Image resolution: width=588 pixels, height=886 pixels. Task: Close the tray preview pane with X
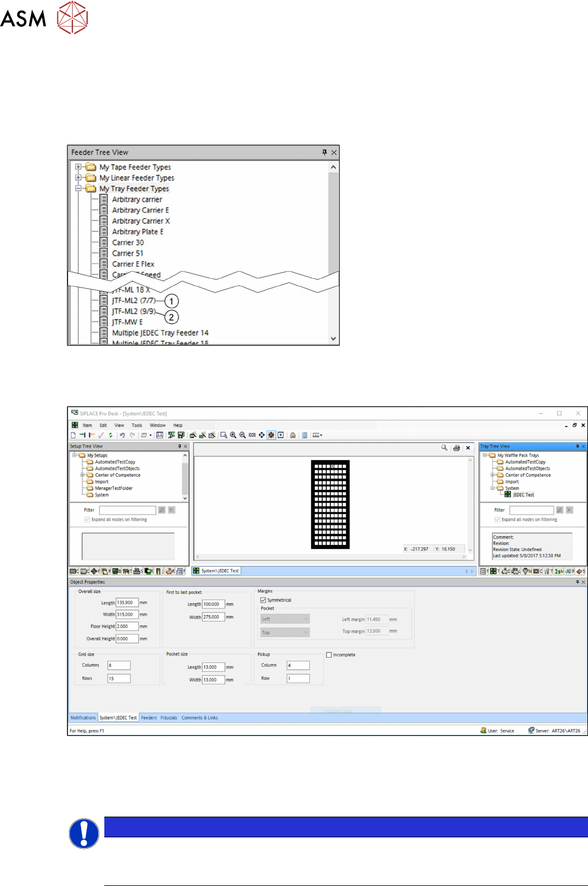click(x=468, y=448)
